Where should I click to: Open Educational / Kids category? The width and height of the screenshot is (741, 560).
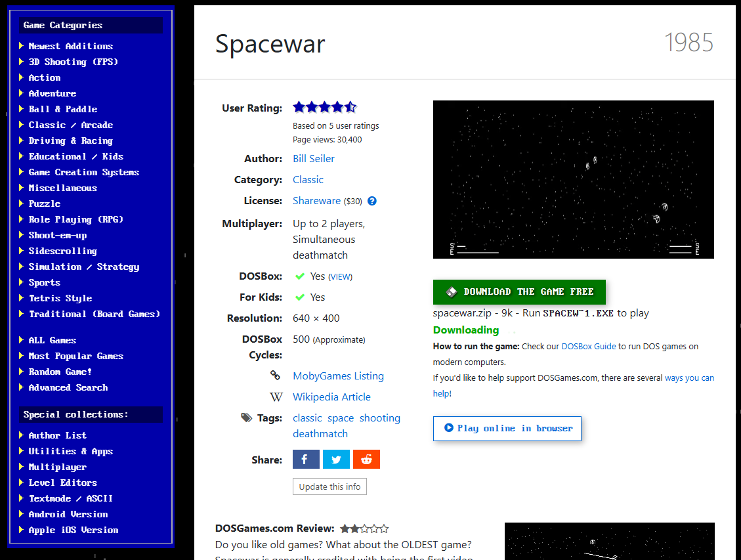(x=75, y=156)
